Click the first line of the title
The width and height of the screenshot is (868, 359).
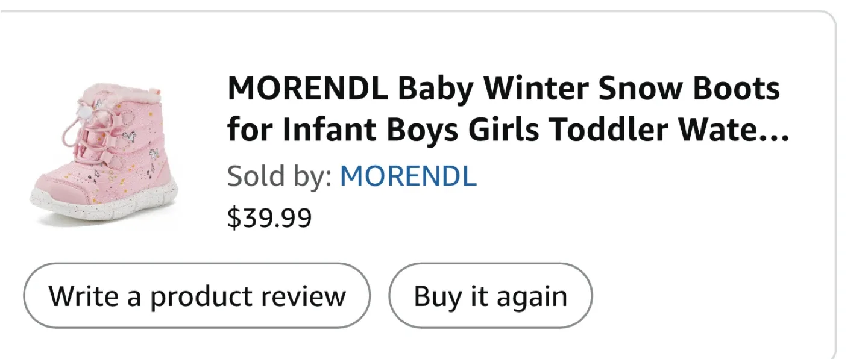pos(503,87)
